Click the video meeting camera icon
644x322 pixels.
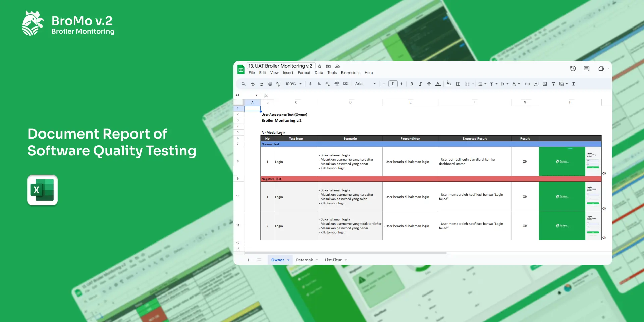601,68
